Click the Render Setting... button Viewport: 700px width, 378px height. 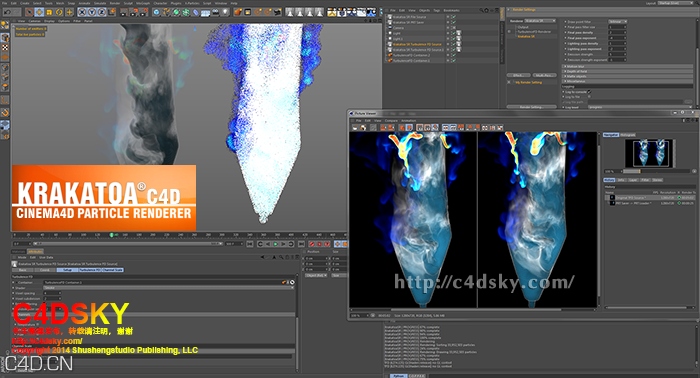point(532,107)
